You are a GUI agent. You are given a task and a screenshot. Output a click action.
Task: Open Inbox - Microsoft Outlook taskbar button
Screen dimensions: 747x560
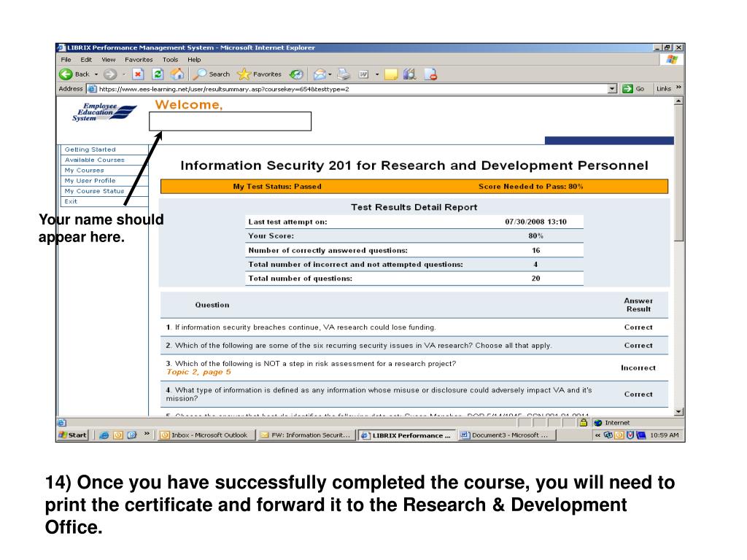(x=206, y=435)
